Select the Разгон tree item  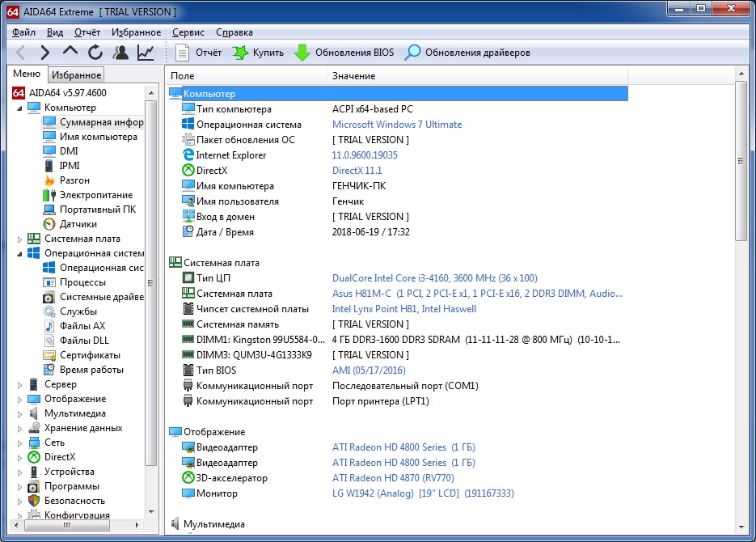(74, 180)
